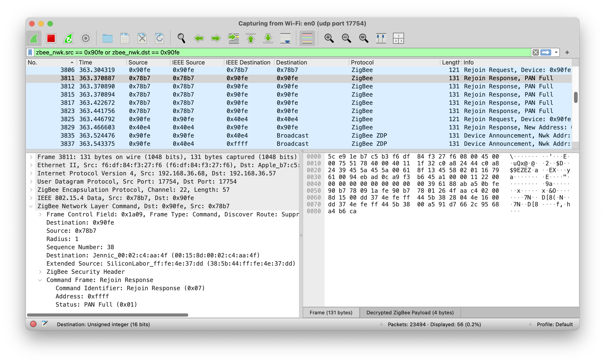Select Radius: 1 field

click(62, 239)
